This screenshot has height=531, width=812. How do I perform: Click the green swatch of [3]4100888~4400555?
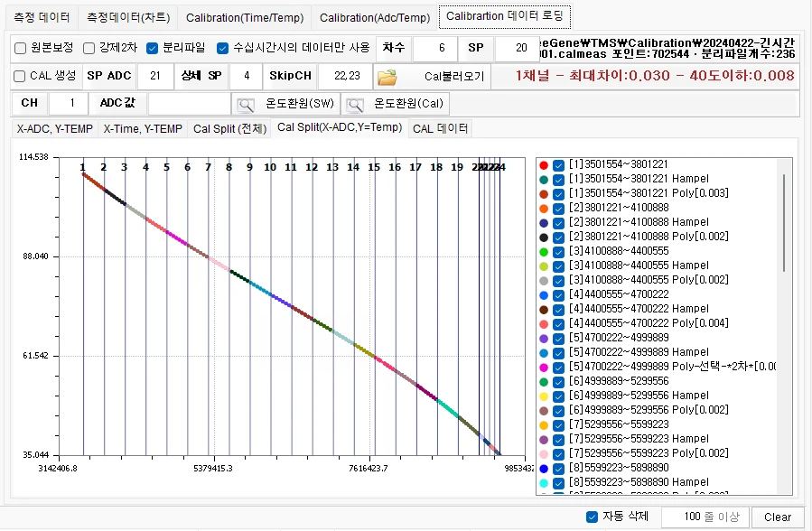(x=544, y=252)
